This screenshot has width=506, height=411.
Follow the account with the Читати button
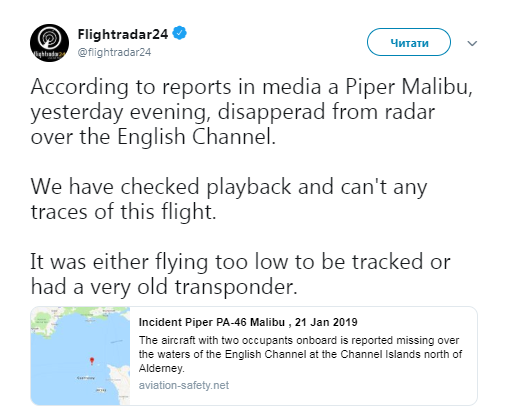[x=409, y=42]
